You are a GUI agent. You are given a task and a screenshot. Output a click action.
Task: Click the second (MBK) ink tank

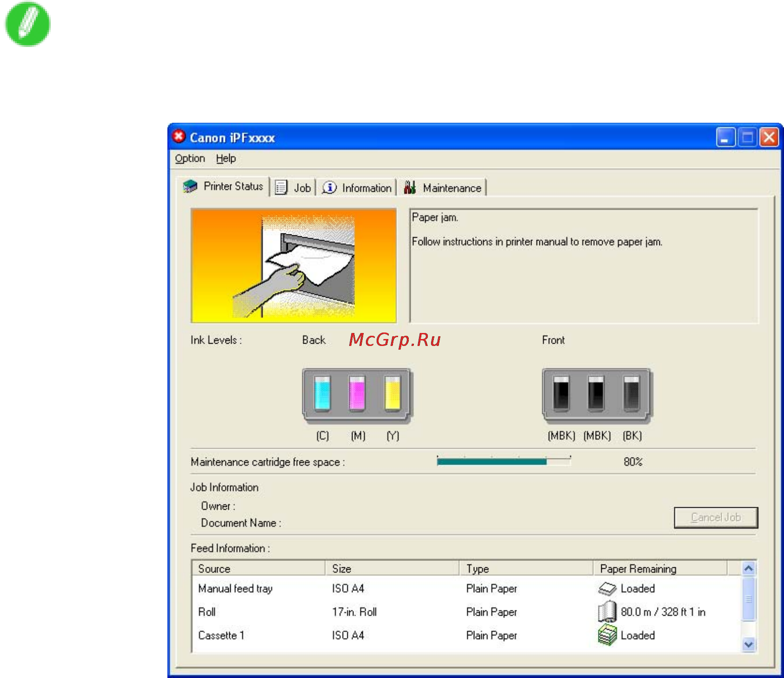point(596,393)
